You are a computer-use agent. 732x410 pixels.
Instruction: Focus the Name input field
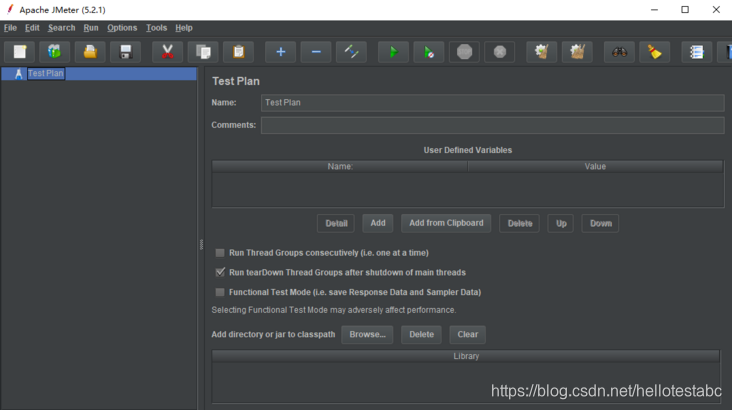point(493,103)
